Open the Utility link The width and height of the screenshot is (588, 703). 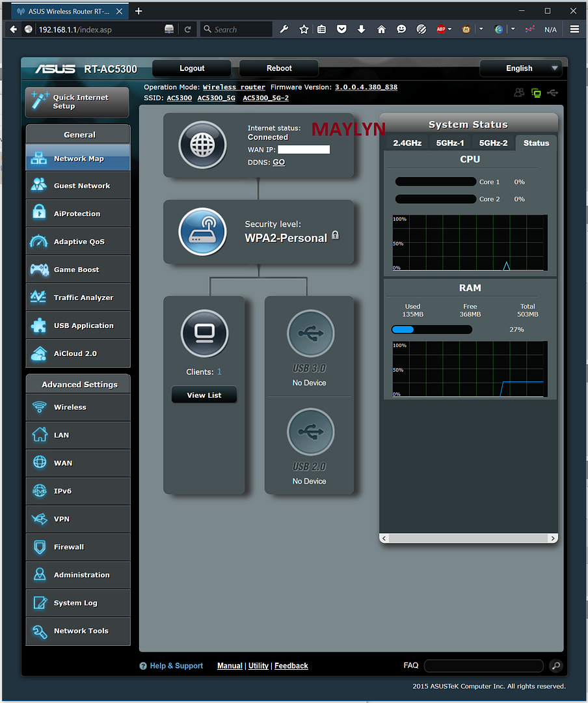pyautogui.click(x=258, y=666)
